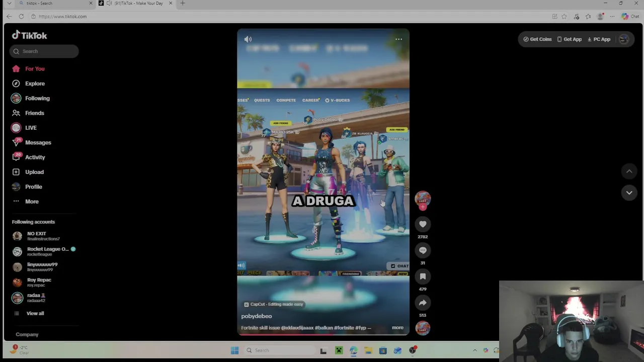Open the video three-dots options menu
The height and width of the screenshot is (362, 644).
[398, 39]
